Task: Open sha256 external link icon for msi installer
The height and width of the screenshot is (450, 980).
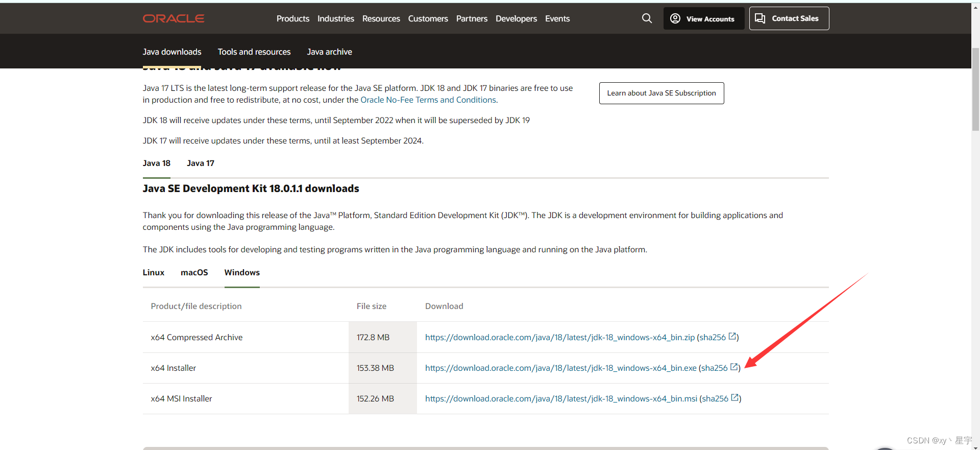Action: pos(735,398)
